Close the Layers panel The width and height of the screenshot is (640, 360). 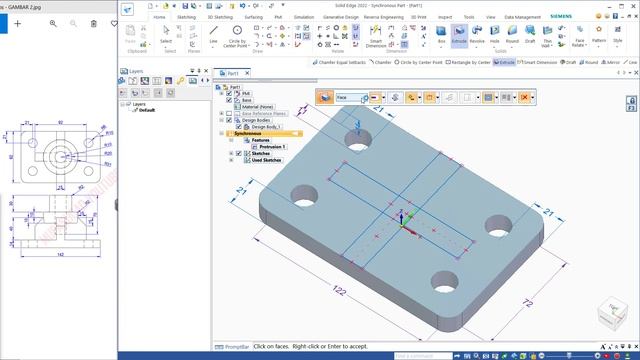(x=206, y=71)
